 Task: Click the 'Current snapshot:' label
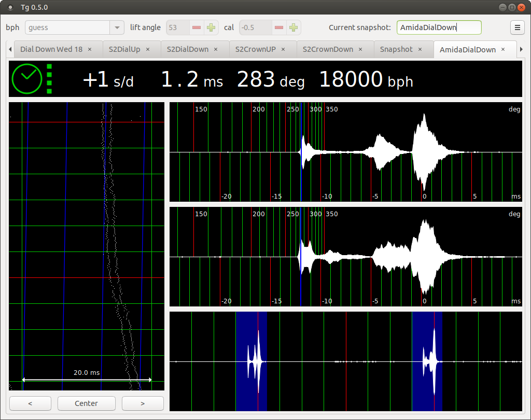click(360, 27)
